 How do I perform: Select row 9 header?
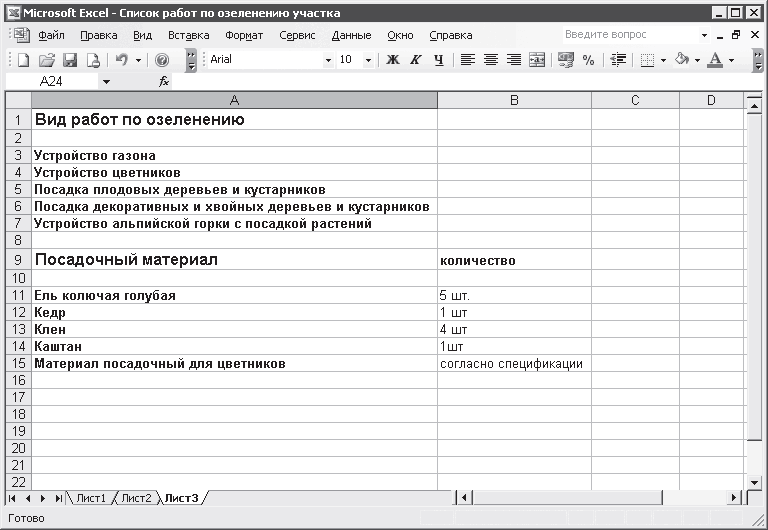click(19, 259)
